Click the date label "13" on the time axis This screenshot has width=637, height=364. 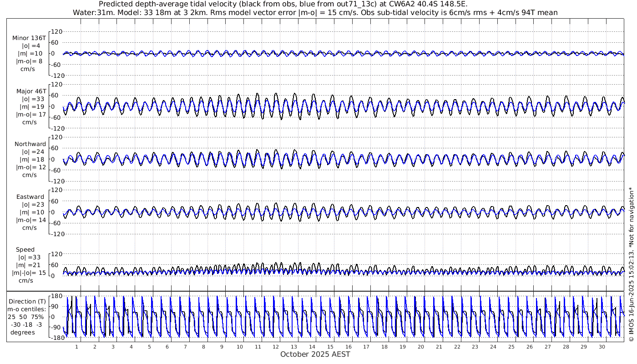tap(294, 347)
